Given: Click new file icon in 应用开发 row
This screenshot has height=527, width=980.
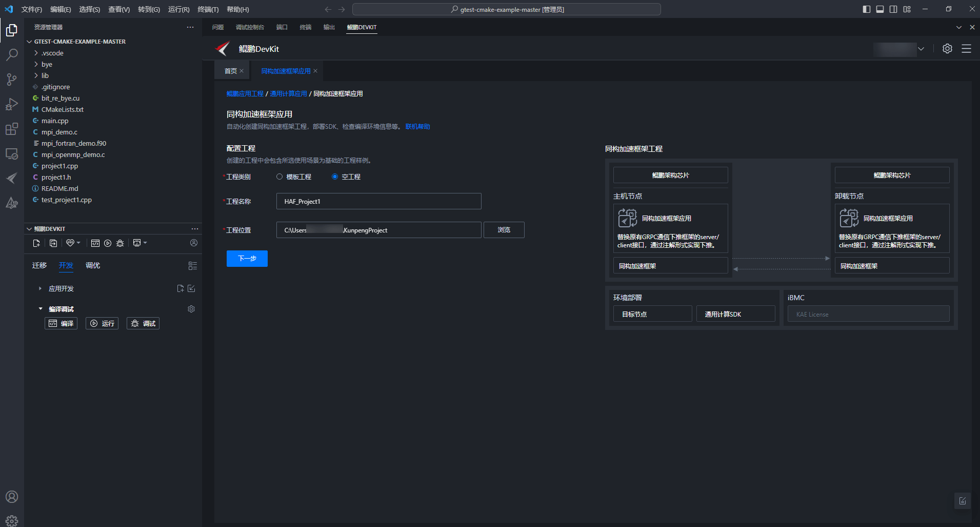Looking at the screenshot, I should click(181, 288).
